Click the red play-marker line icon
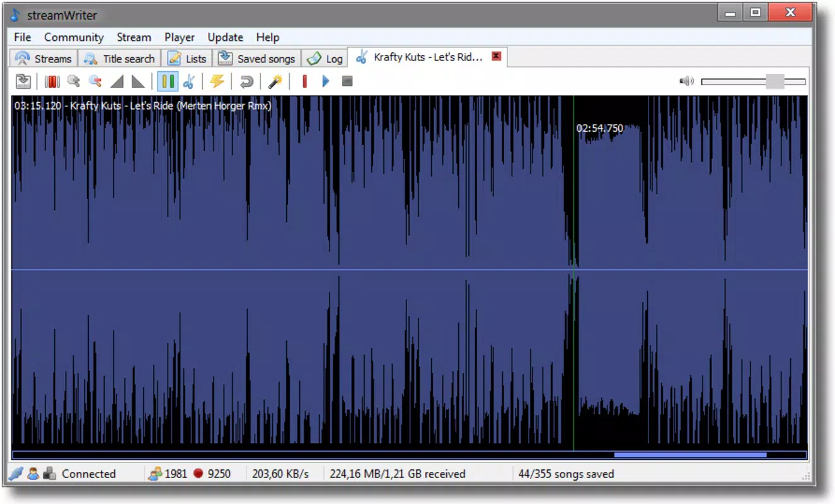The height and width of the screenshot is (504, 835). 305,81
